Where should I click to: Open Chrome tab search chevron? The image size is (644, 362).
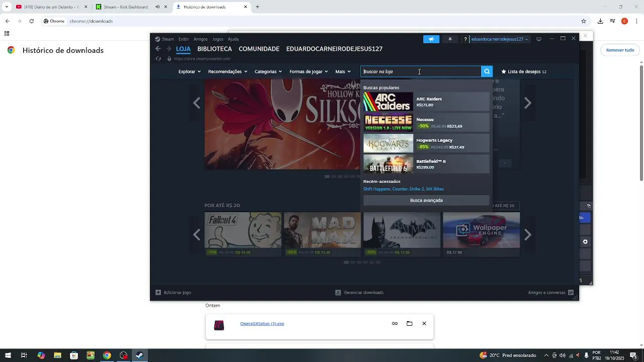(7, 7)
